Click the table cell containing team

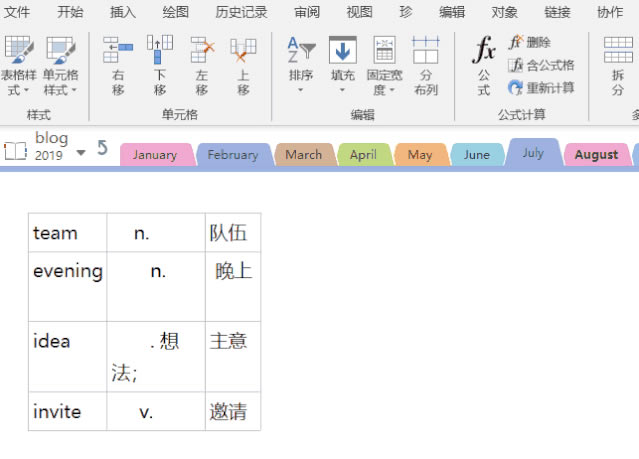(68, 232)
